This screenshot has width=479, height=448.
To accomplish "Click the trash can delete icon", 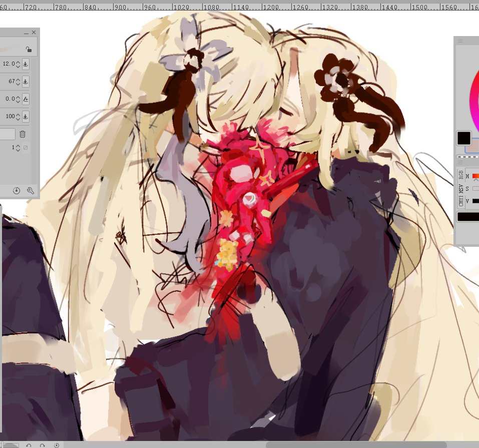I will click(x=23, y=134).
